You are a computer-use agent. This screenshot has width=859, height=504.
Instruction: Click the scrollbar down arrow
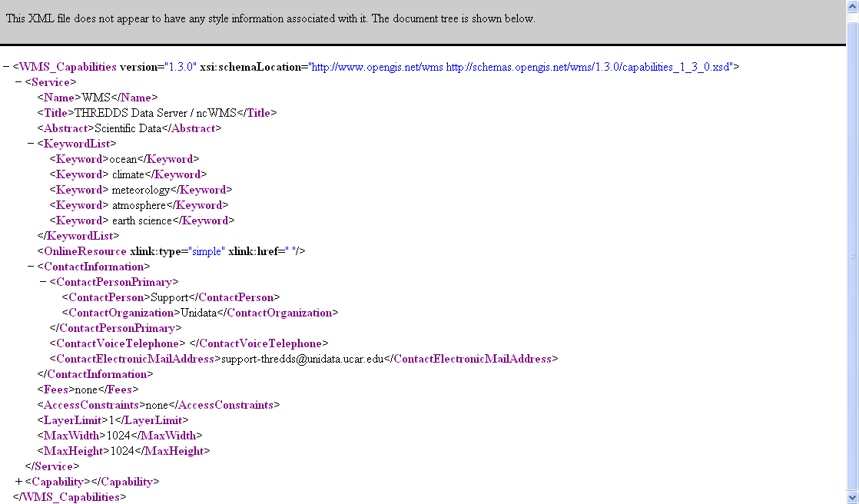(x=851, y=497)
